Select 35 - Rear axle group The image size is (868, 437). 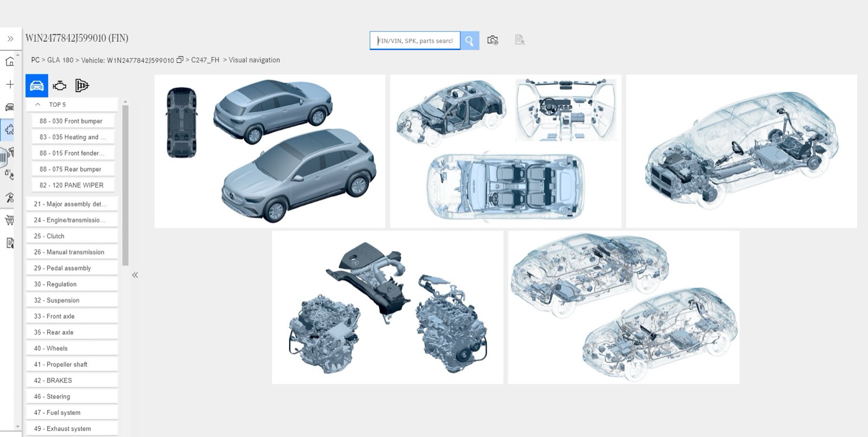pos(72,332)
